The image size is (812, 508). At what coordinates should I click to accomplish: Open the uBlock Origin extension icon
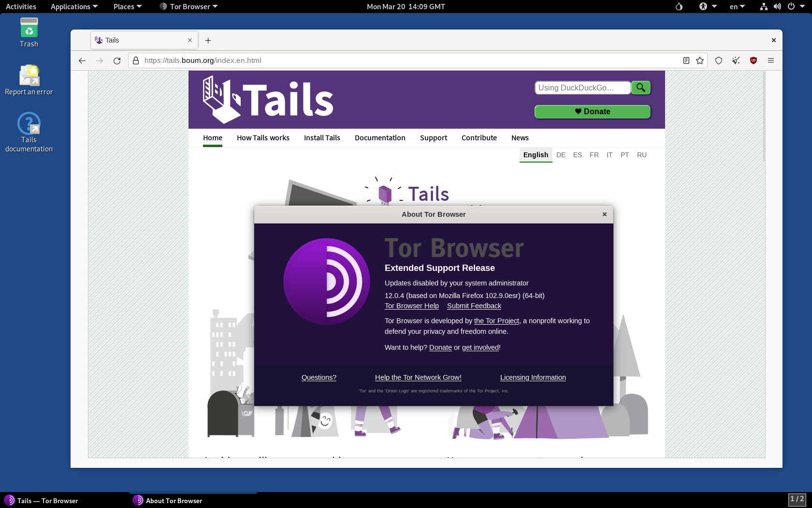pyautogui.click(x=754, y=60)
